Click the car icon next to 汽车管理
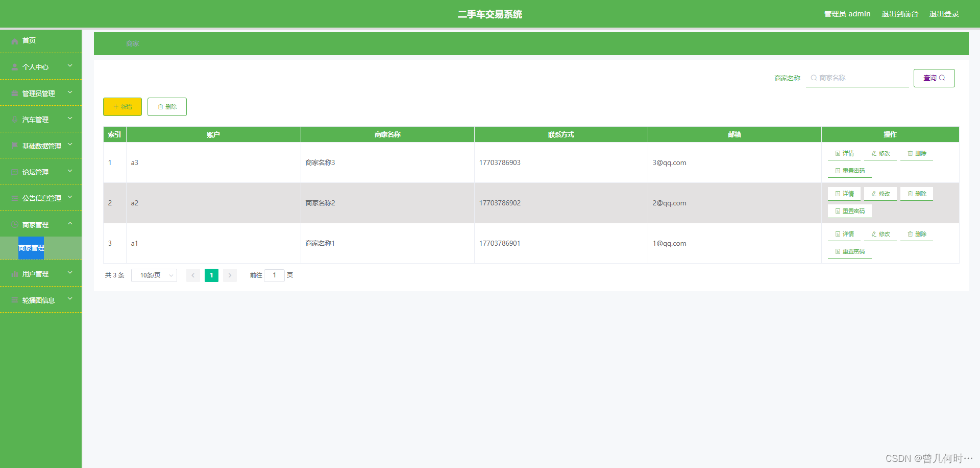Screen dimensions: 980x468 point(14,119)
